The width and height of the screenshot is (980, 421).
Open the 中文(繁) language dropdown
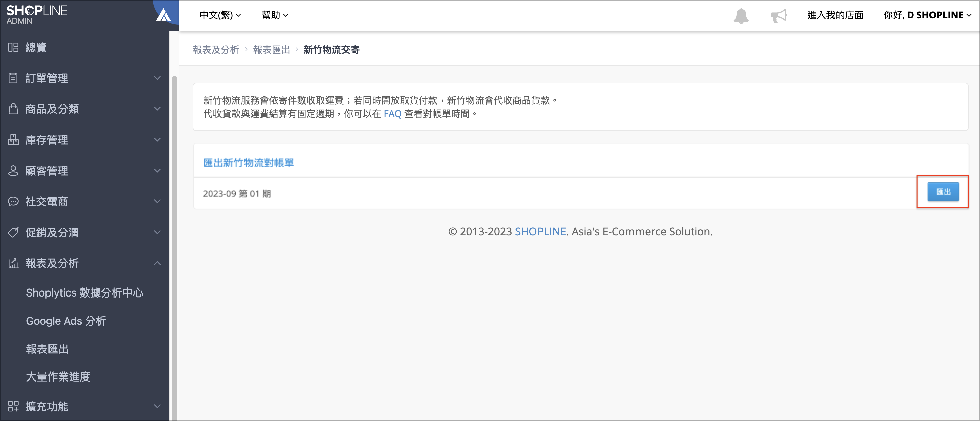(220, 15)
